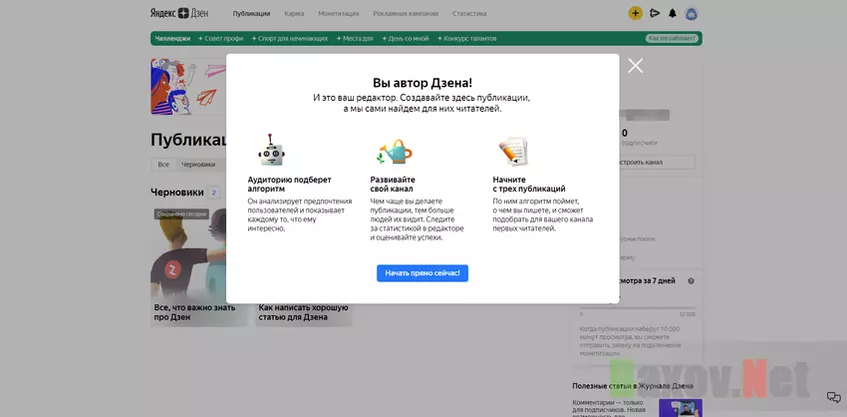Open the Рекламные кампании tab
The width and height of the screenshot is (847, 417).
tap(406, 14)
